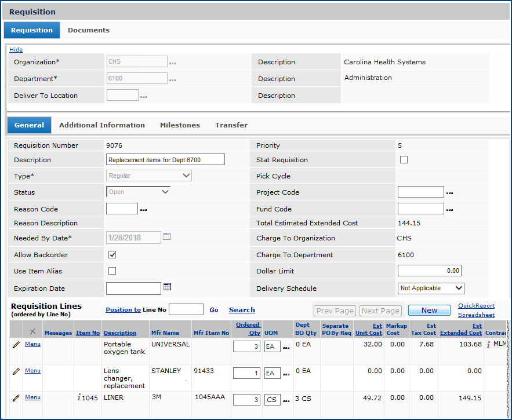This screenshot has width=512, height=420.
Task: Switch to the Documents tab
Action: coord(89,30)
